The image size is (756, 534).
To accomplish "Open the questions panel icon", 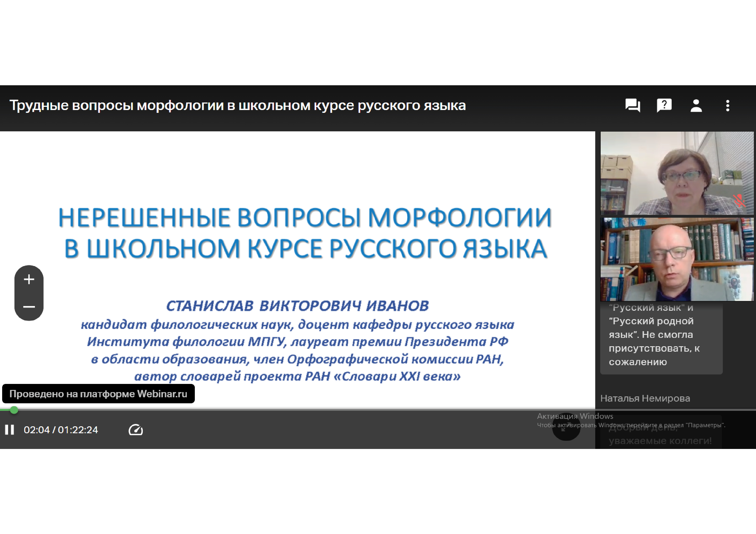I will coord(664,106).
